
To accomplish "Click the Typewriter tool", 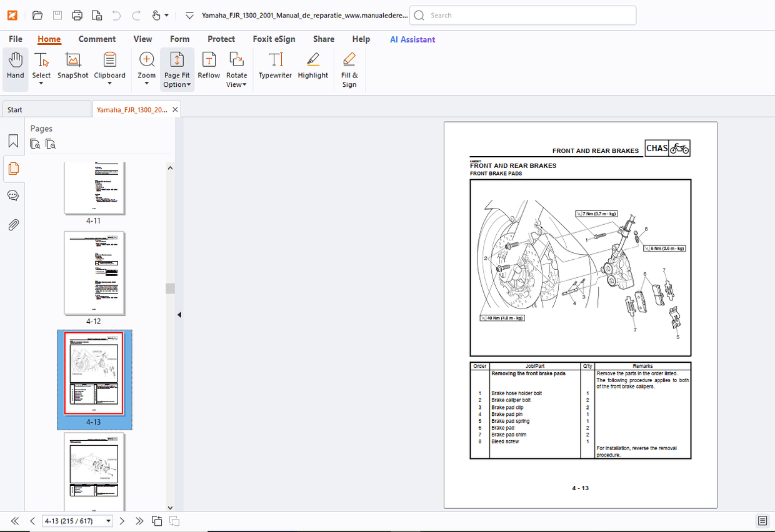I will pyautogui.click(x=275, y=66).
